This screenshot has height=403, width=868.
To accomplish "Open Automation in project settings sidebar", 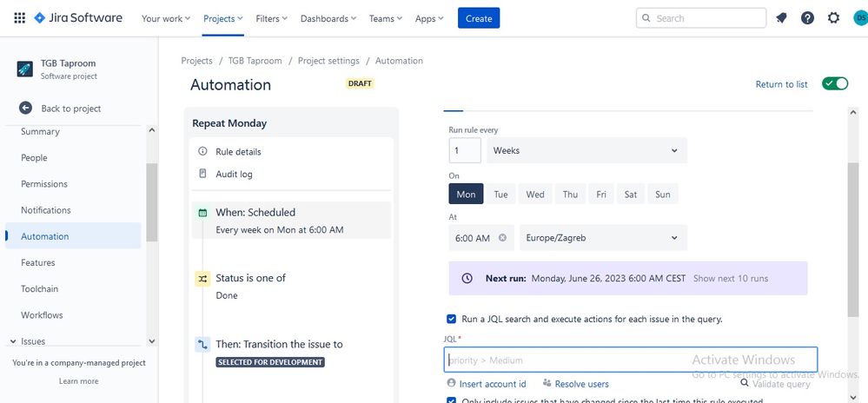I will pyautogui.click(x=73, y=236).
